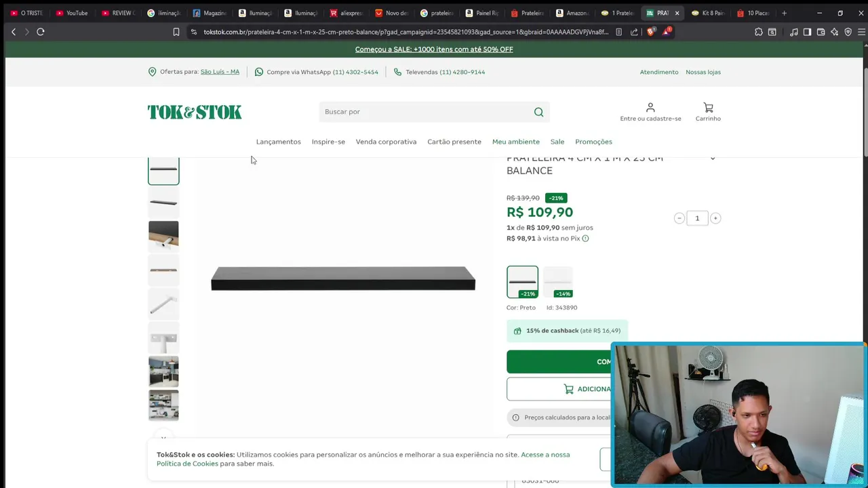Switch to the 10 Placas tab
The width and height of the screenshot is (868, 488).
pyautogui.click(x=754, y=13)
